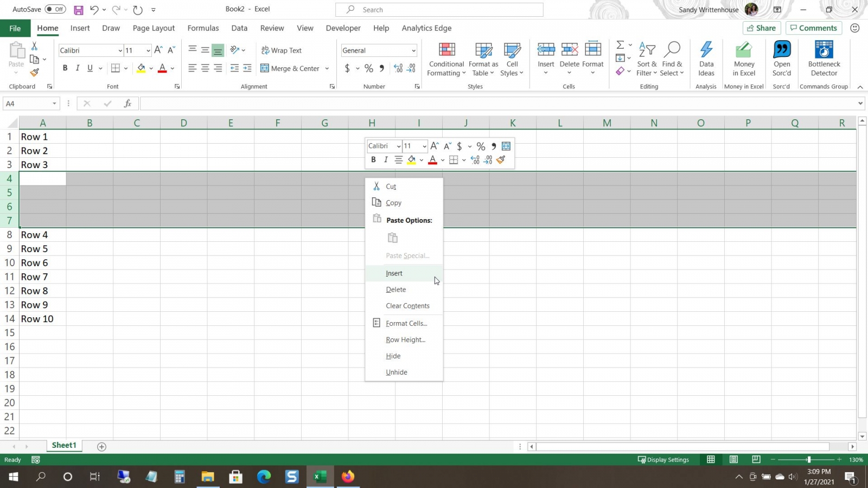
Task: Click Bottleneck Detector icon
Action: click(824, 50)
